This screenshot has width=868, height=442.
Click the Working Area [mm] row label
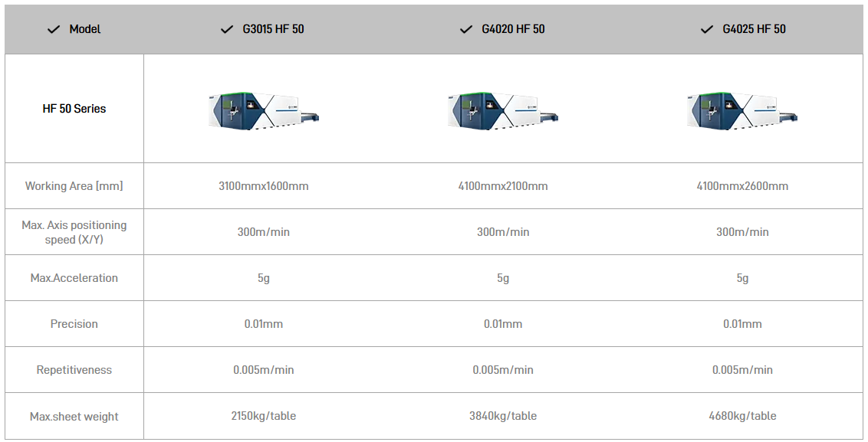coord(74,186)
